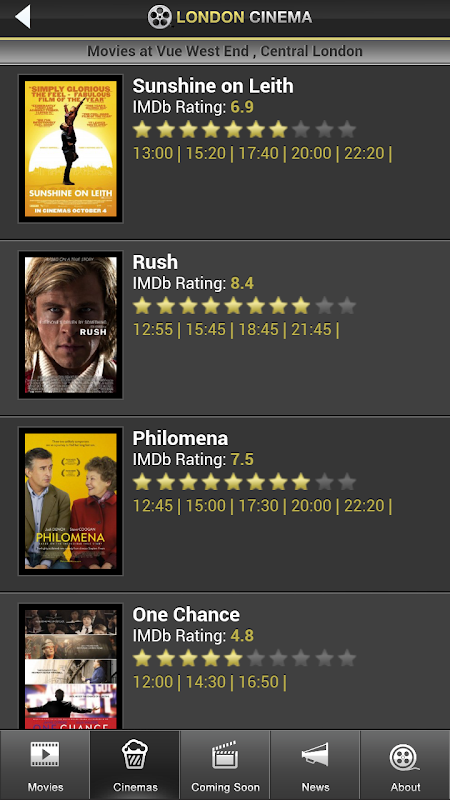Tap the film reel logo icon

[x=160, y=17]
